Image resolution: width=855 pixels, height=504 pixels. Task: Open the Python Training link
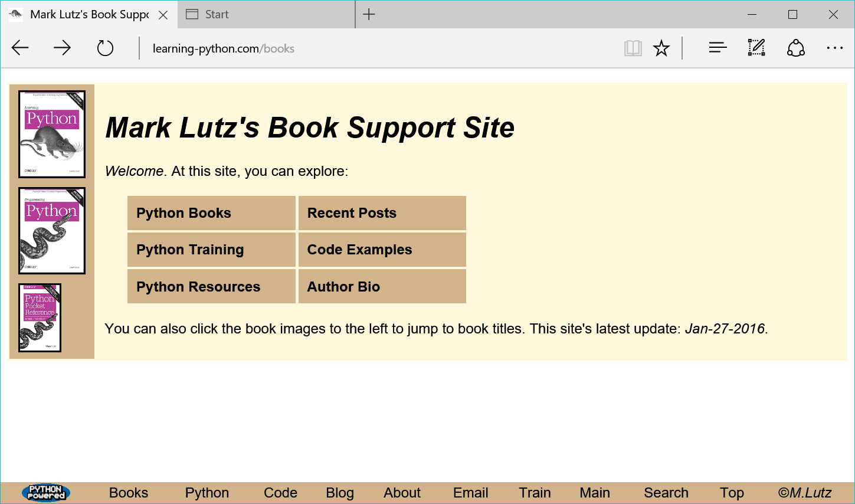pyautogui.click(x=211, y=250)
